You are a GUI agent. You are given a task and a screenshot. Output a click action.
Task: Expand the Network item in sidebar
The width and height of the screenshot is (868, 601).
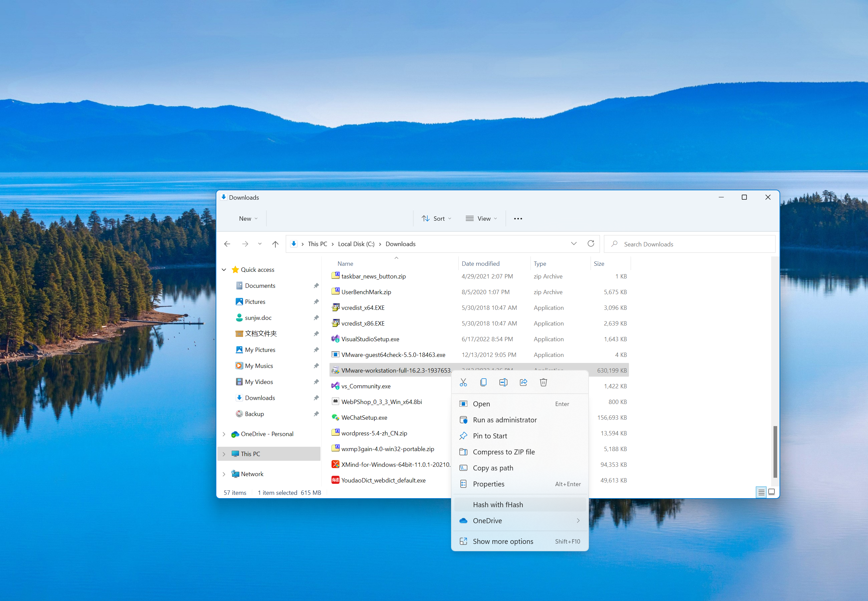(x=224, y=474)
